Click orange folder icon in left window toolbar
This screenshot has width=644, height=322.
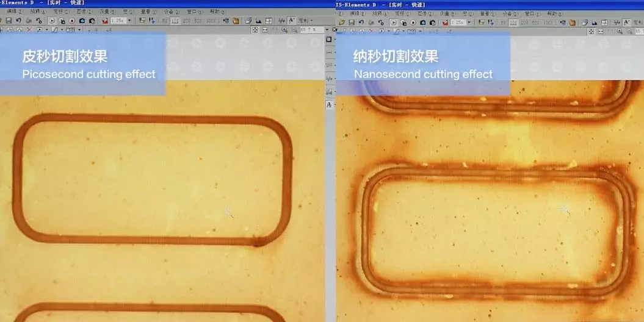pos(236,21)
